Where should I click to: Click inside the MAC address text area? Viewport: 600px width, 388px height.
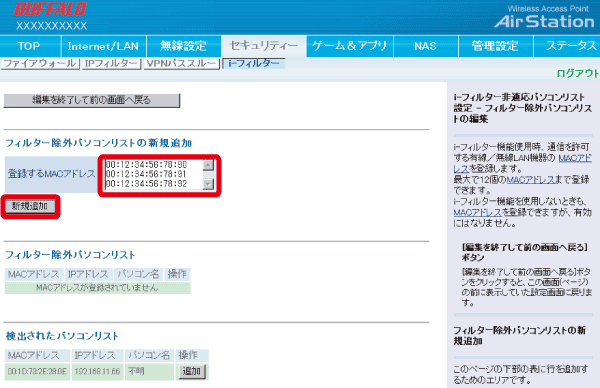point(154,174)
